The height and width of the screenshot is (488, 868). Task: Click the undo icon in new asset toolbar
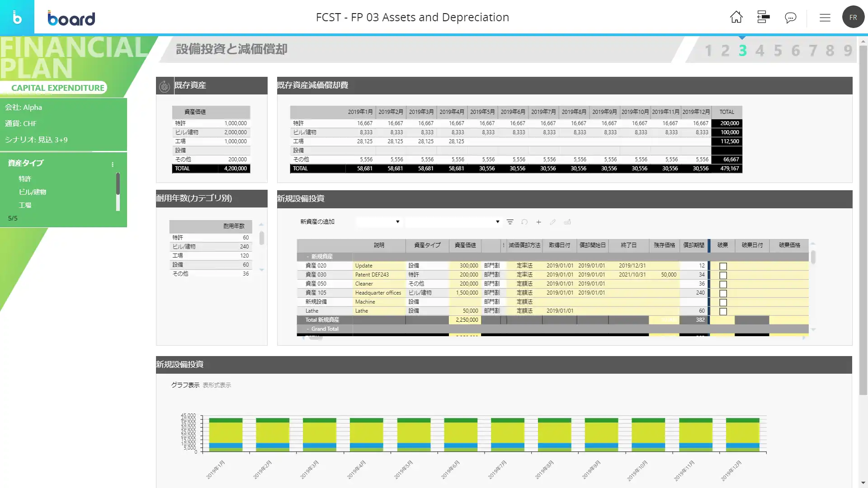[x=524, y=222]
